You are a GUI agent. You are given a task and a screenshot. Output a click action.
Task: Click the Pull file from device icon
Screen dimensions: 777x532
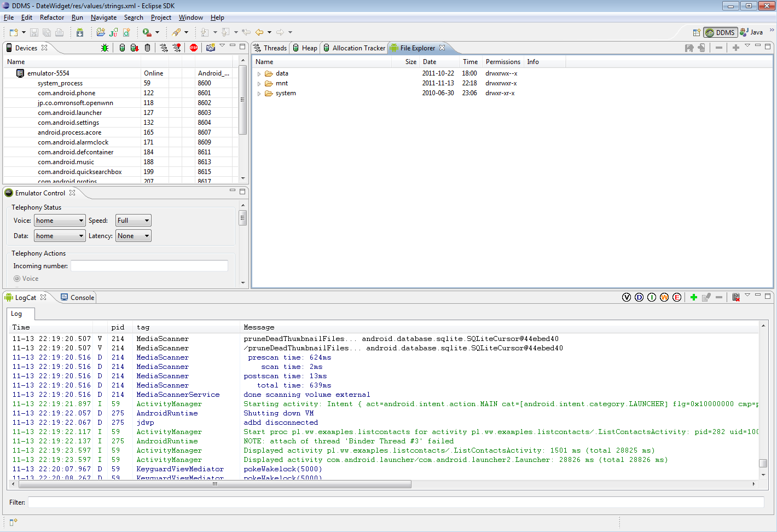[689, 48]
